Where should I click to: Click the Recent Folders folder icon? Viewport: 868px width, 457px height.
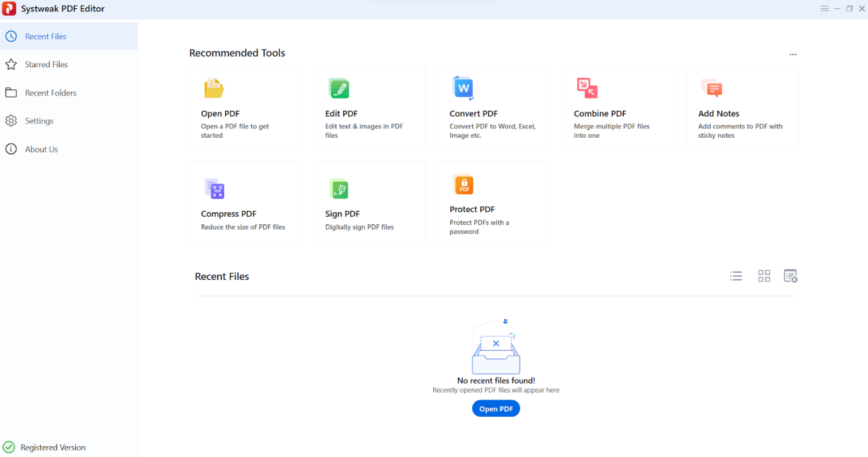click(11, 93)
